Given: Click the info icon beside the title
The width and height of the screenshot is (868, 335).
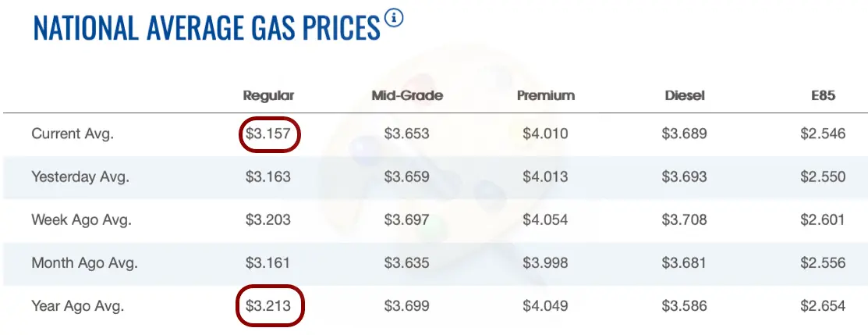Looking at the screenshot, I should (394, 17).
